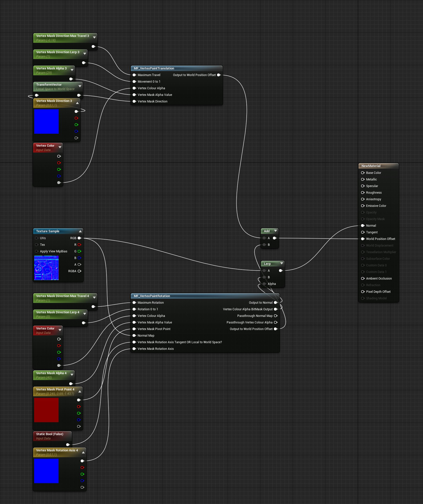Click the Normal input pin on NewMaterial
The width and height of the screenshot is (423, 504).
tap(363, 225)
